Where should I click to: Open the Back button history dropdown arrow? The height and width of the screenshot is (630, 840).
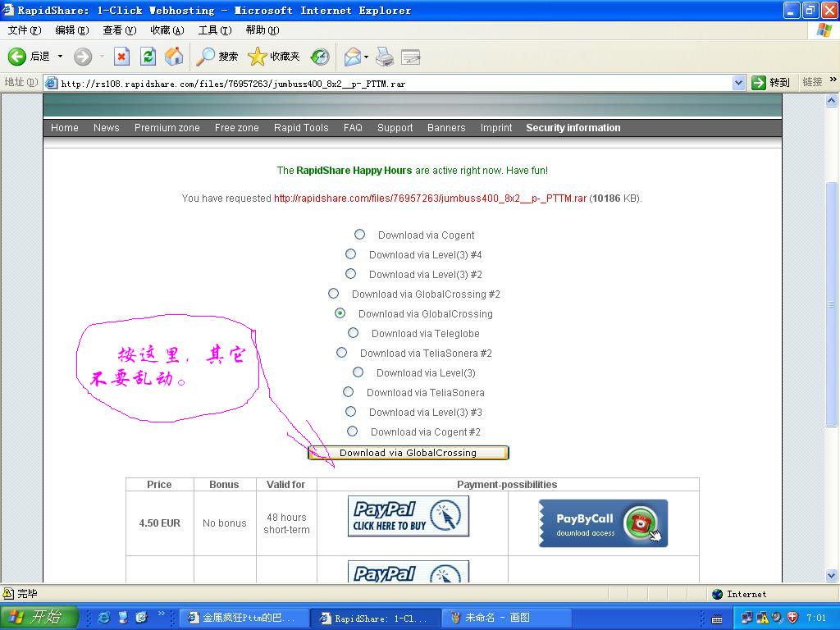60,57
